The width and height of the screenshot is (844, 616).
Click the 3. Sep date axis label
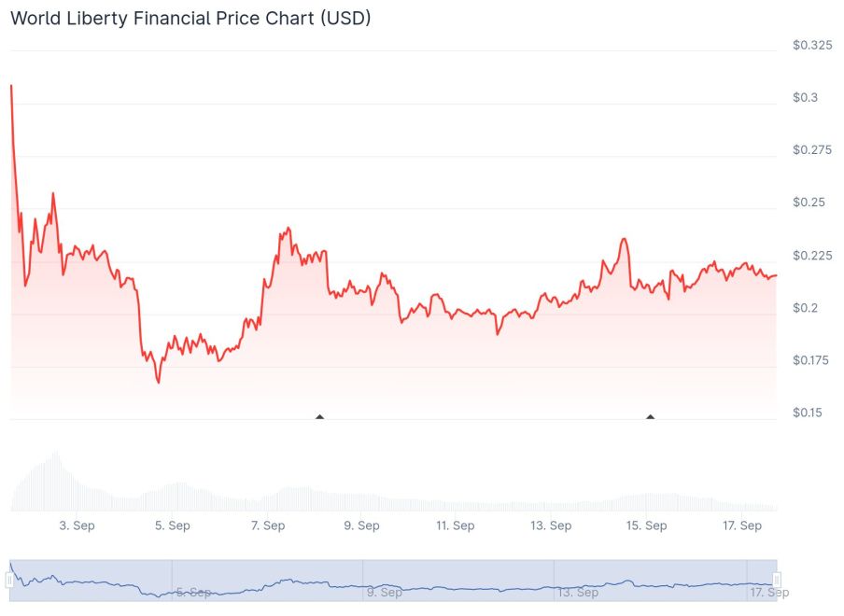77,525
